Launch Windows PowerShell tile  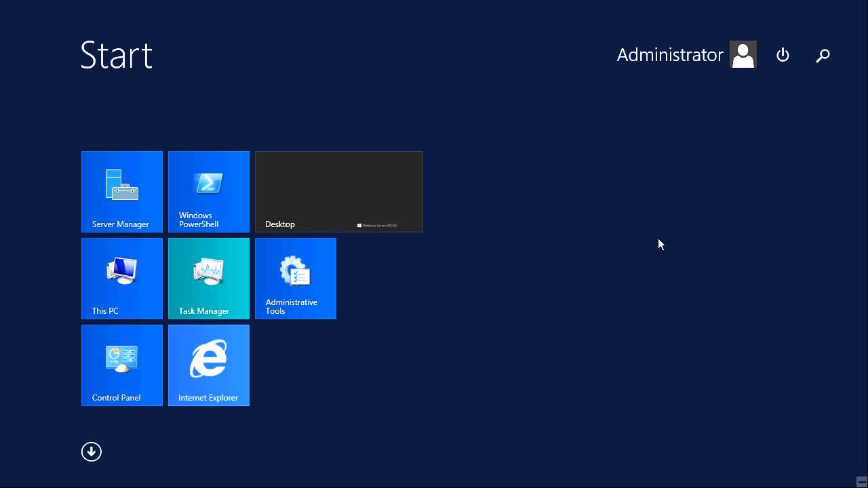point(209,192)
